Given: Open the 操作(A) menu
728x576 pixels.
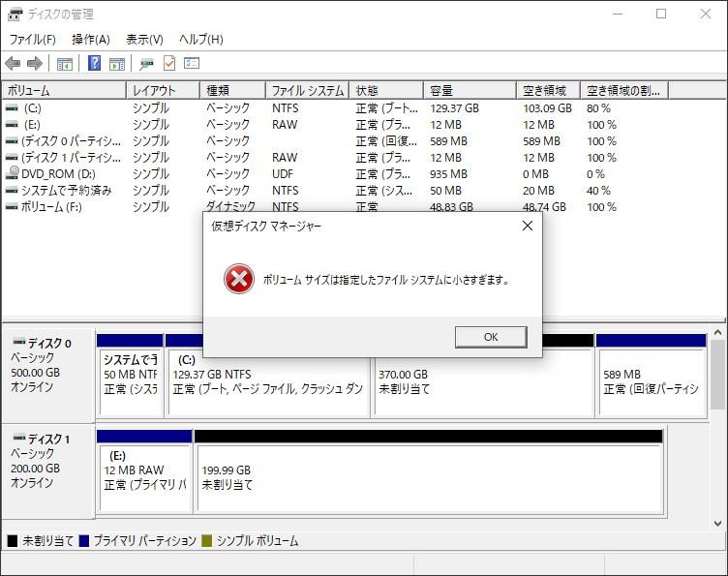Looking at the screenshot, I should pyautogui.click(x=91, y=40).
